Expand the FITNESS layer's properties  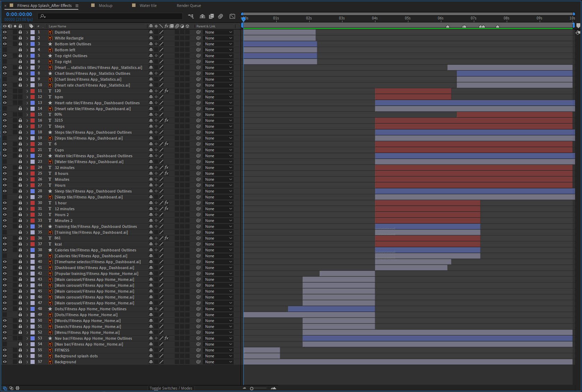click(x=27, y=350)
